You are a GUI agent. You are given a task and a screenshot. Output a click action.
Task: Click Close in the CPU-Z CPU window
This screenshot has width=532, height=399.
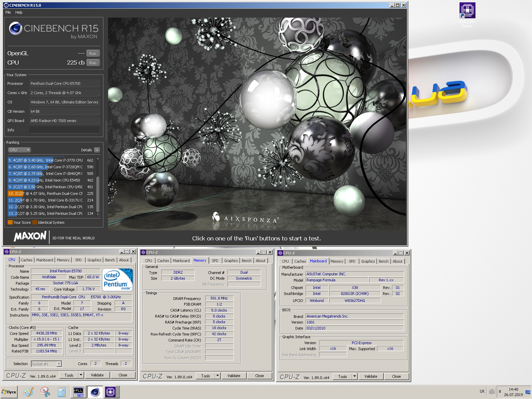coord(123,375)
